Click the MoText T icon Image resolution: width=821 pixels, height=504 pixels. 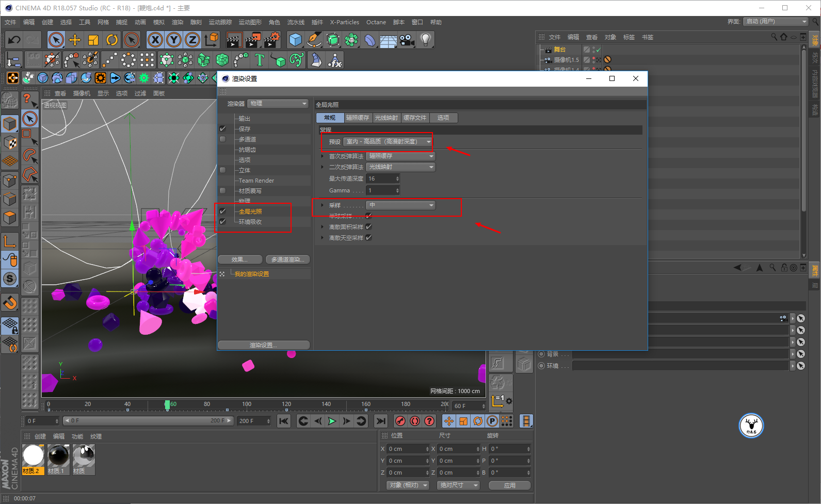pyautogui.click(x=260, y=60)
